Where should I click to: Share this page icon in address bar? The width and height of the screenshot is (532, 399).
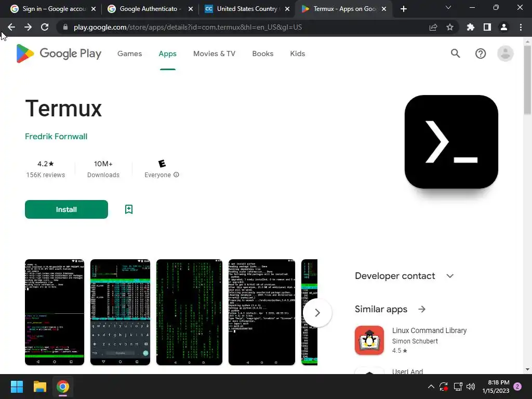[433, 27]
